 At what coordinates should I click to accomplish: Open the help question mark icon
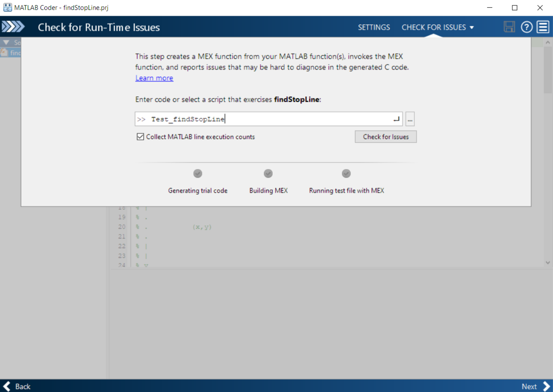pos(527,27)
